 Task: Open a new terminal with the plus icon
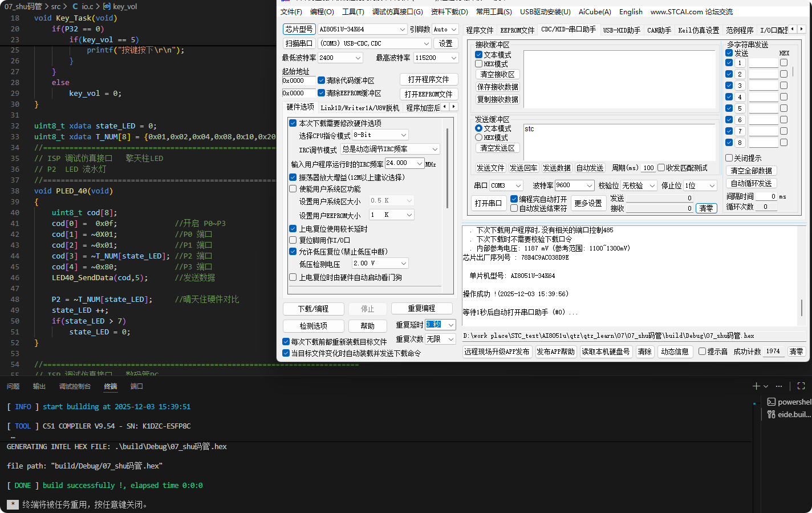(756, 386)
